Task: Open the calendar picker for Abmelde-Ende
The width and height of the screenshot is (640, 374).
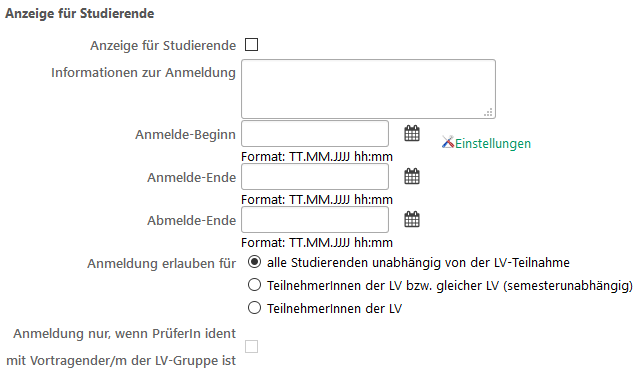Action: (412, 219)
